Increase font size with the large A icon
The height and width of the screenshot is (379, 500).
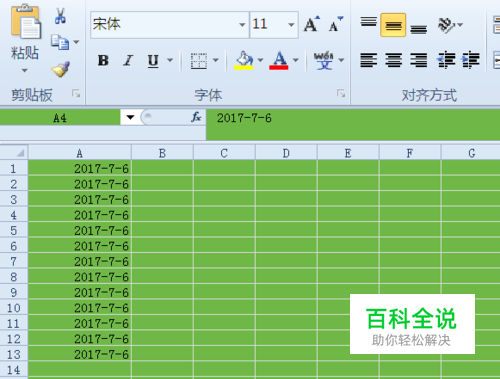tap(312, 24)
